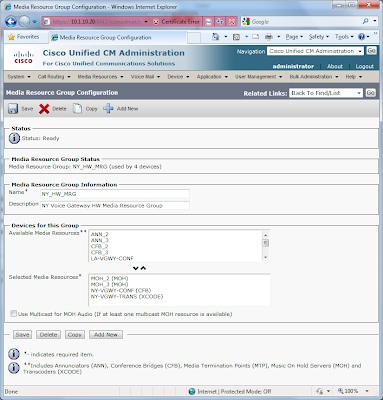Click the Go button next to Navigation
Viewport: 383px width, 400px height.
pos(371,51)
